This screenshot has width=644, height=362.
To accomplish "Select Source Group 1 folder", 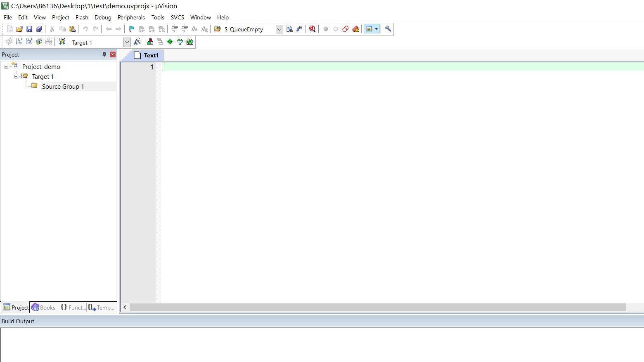I will pos(63,86).
